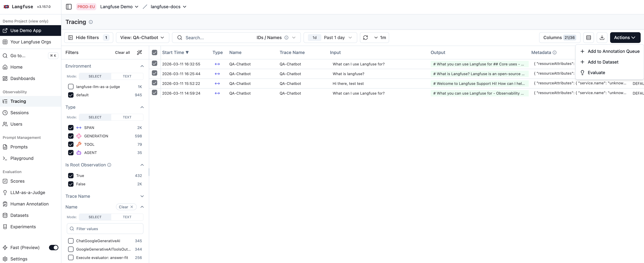Switch Name filter mode to TEXT
The image size is (644, 263).
127,217
